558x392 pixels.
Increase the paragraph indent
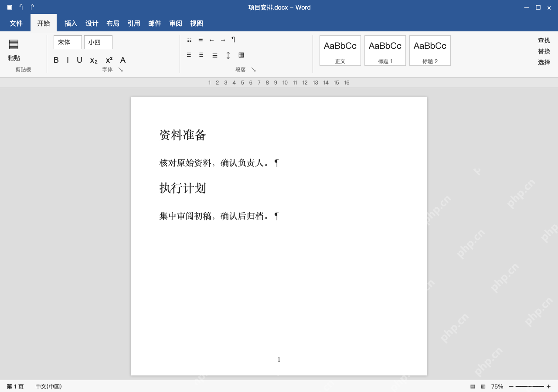tap(223, 40)
